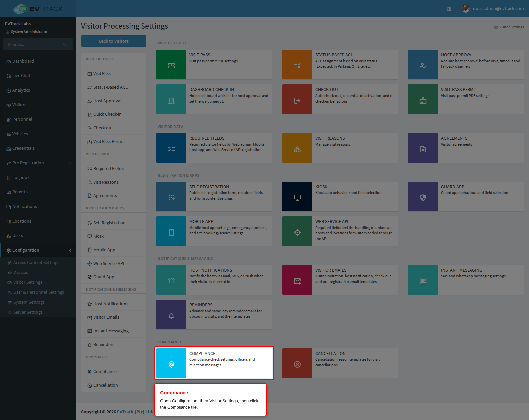The image size is (529, 420).
Task: Open docs.admin@evtrack.com account menu
Action: (x=498, y=8)
